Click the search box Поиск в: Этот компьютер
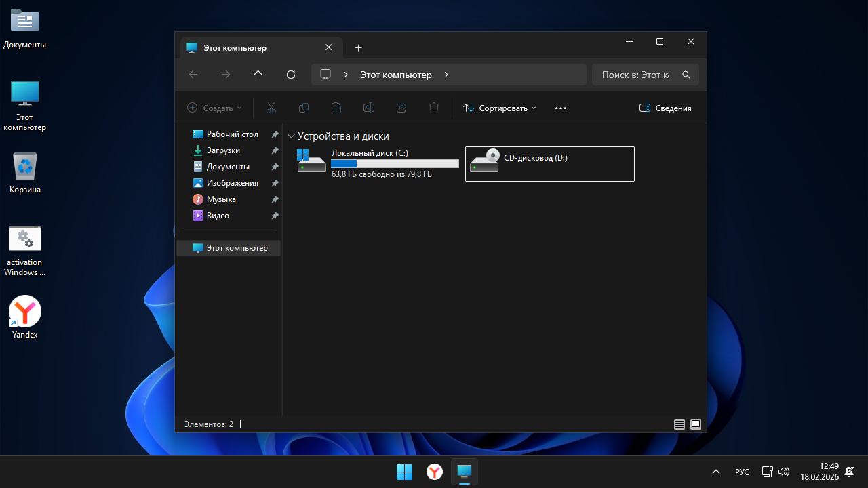 point(636,75)
